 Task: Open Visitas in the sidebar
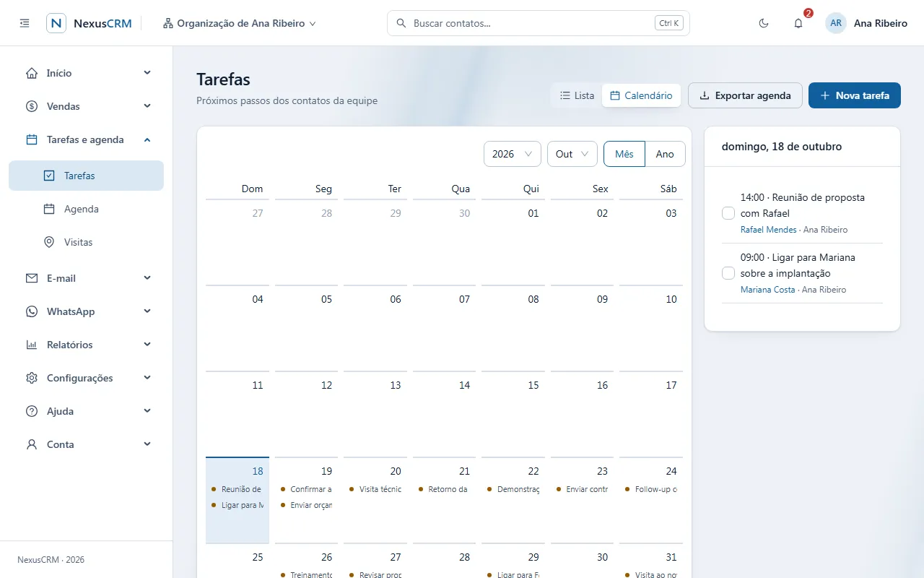click(86, 242)
